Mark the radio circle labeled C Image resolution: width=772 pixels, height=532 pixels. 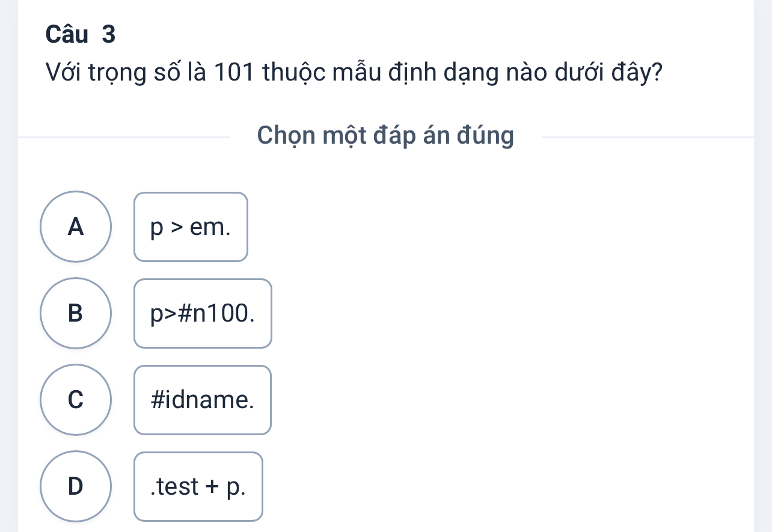pyautogui.click(x=76, y=400)
